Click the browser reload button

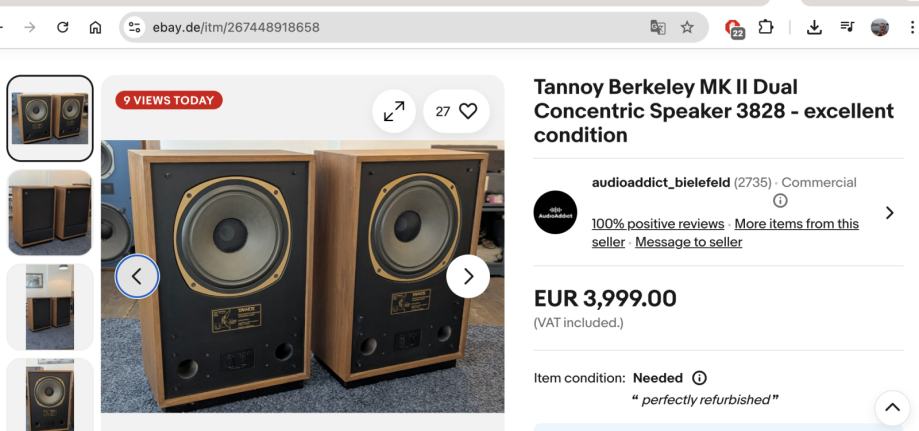(x=63, y=28)
